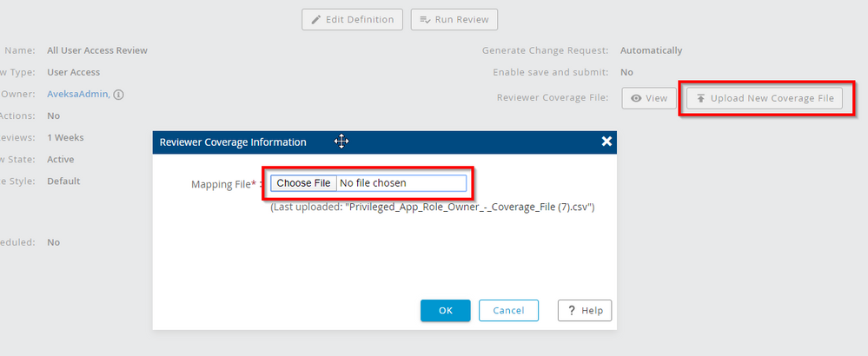Click the 'Active' review state value
The width and height of the screenshot is (868, 356).
[x=61, y=160]
